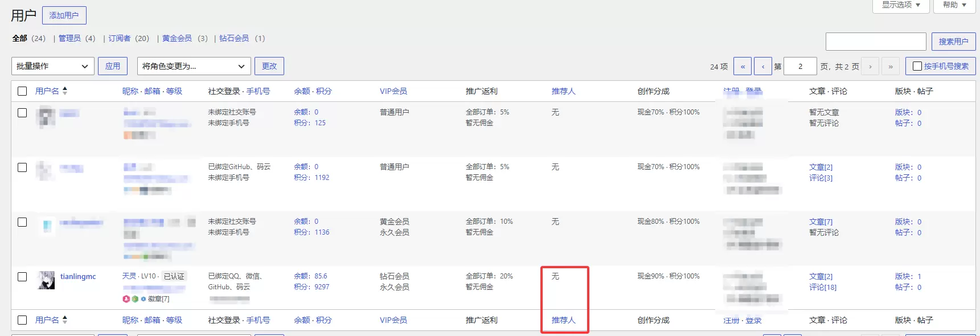
Task: Sort by 推荐人 in the header row
Action: 564,91
